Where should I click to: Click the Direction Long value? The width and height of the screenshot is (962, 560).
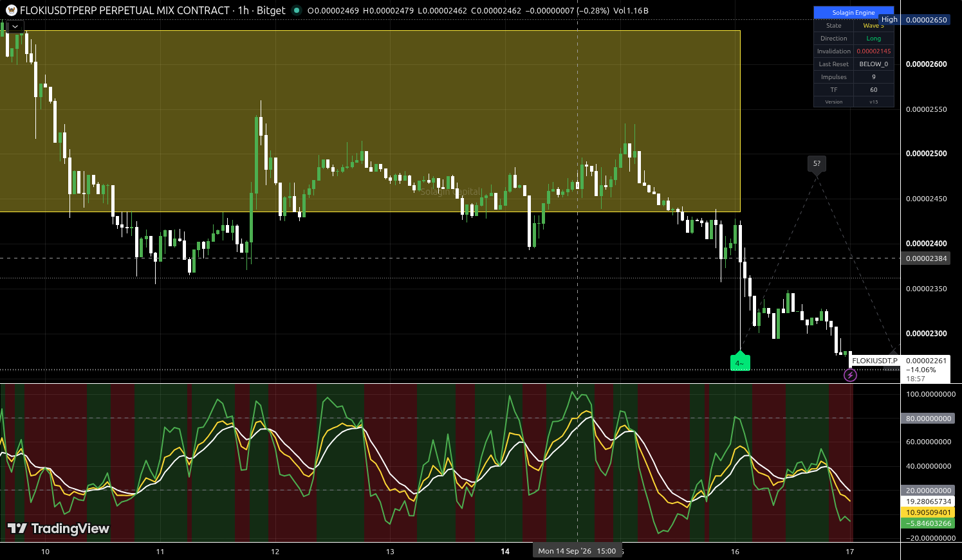[874, 39]
